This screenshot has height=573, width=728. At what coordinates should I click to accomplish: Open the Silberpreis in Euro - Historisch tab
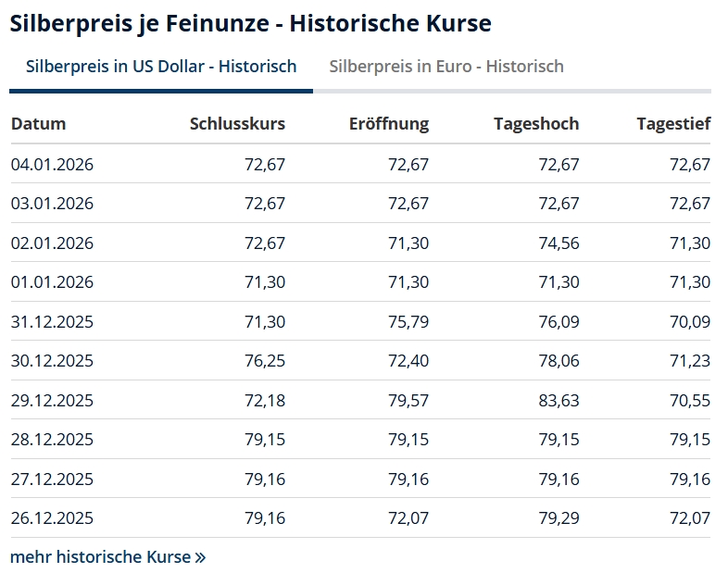(446, 67)
